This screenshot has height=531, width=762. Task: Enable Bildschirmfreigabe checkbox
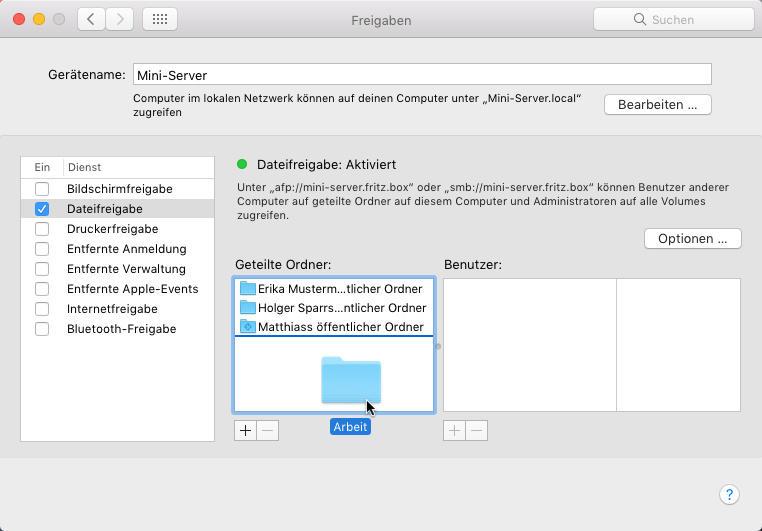(x=42, y=188)
